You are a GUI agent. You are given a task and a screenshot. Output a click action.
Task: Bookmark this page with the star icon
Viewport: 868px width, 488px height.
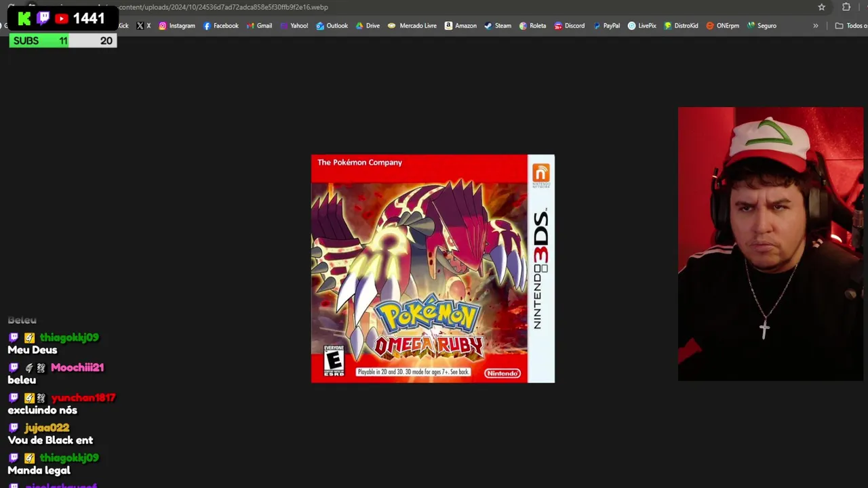pos(822,7)
